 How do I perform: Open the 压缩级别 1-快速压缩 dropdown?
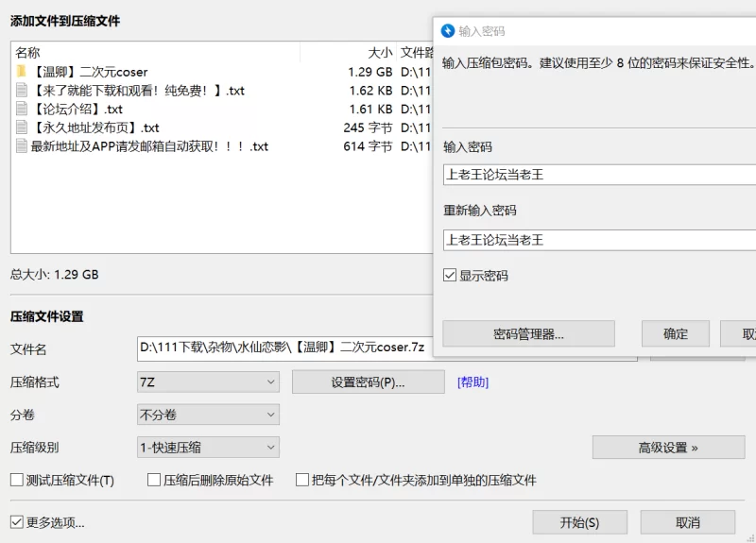tap(208, 448)
